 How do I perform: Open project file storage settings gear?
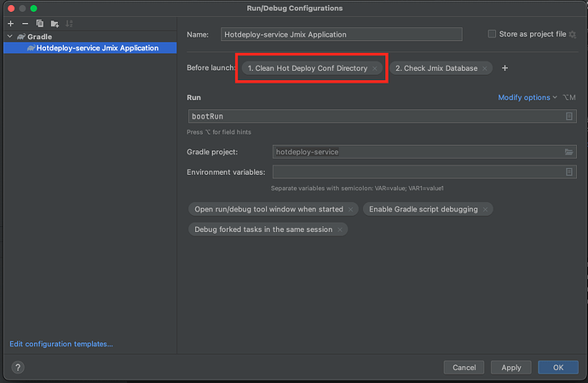573,34
